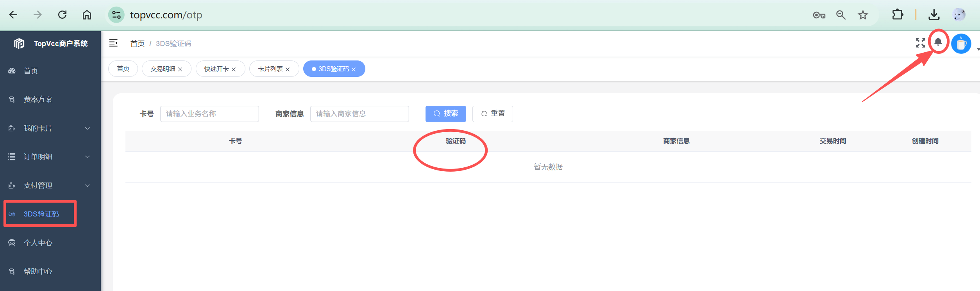Click the browser reload icon

coord(62,15)
